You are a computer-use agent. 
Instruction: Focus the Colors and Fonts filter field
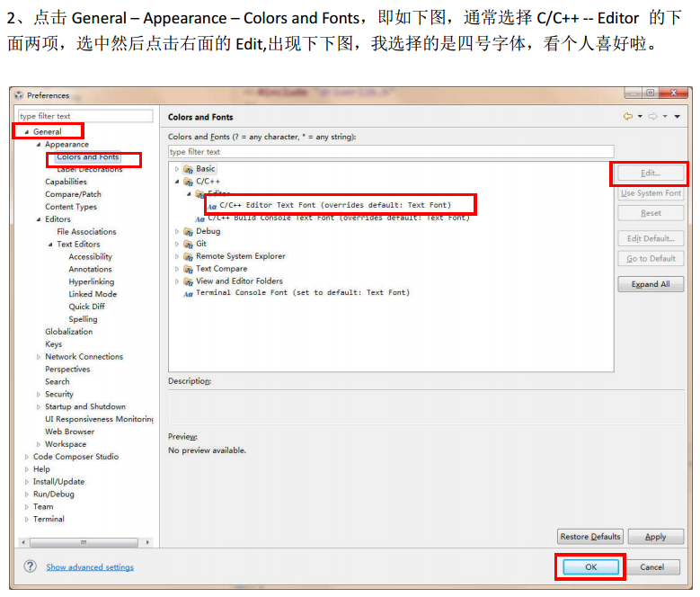click(x=391, y=152)
